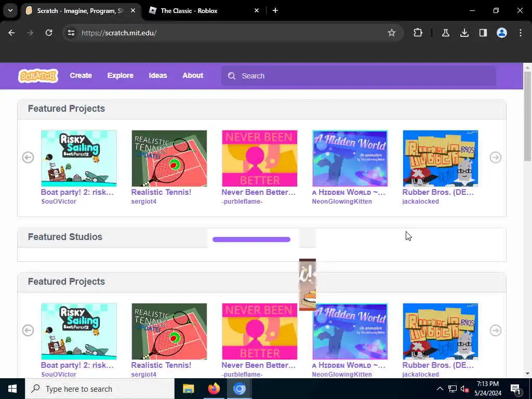Open the Extensions puzzle icon

coord(418,33)
